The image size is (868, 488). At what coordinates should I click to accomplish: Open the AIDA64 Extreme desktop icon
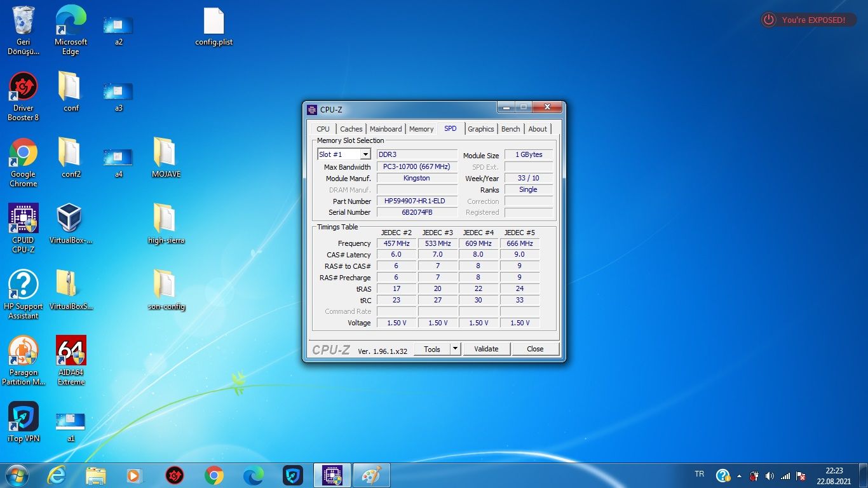71,351
